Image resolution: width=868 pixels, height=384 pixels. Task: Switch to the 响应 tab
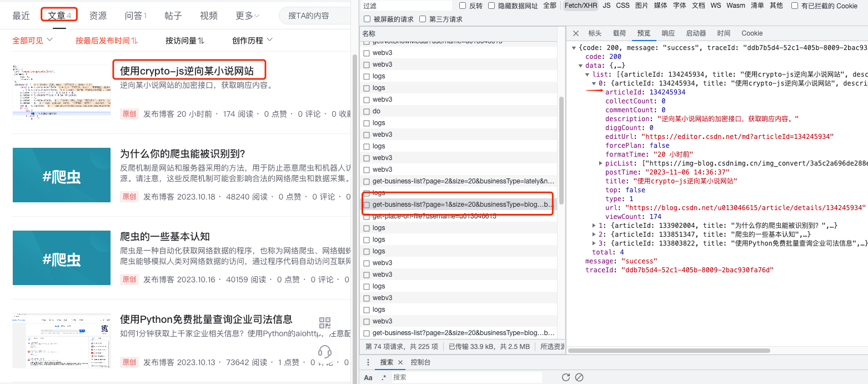coord(668,33)
